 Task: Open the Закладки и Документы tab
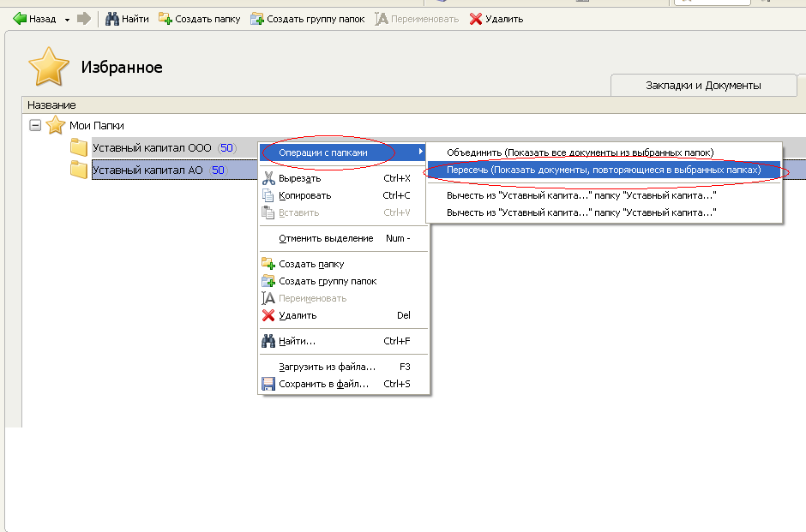click(x=703, y=86)
